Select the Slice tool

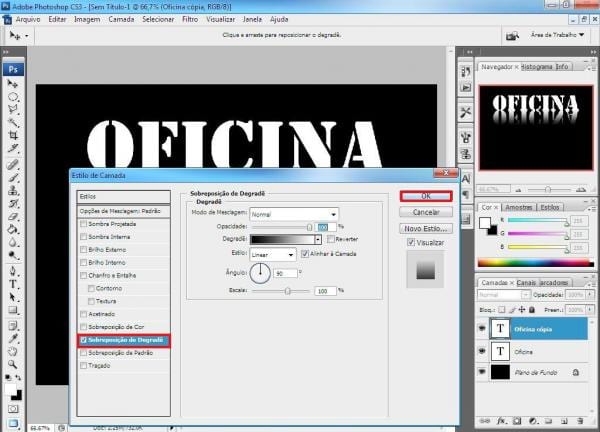(13, 148)
